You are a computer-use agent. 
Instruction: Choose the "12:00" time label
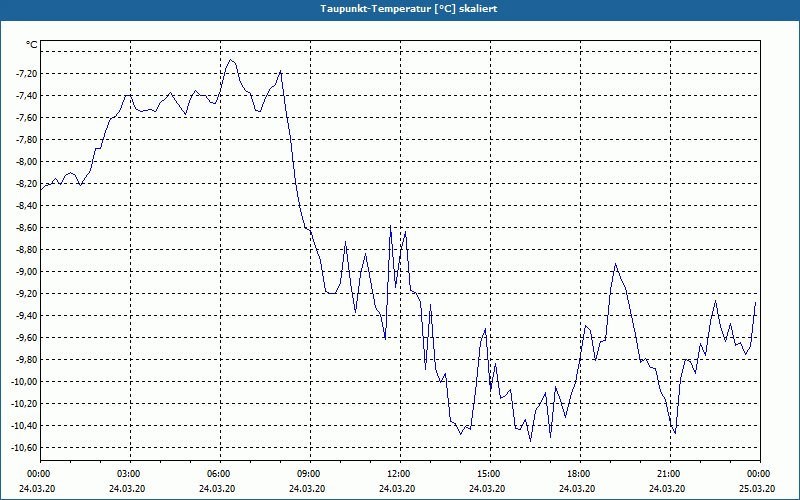(x=399, y=474)
